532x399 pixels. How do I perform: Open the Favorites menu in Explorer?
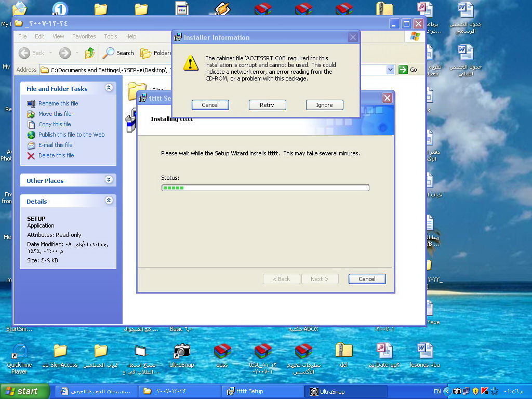84,36
